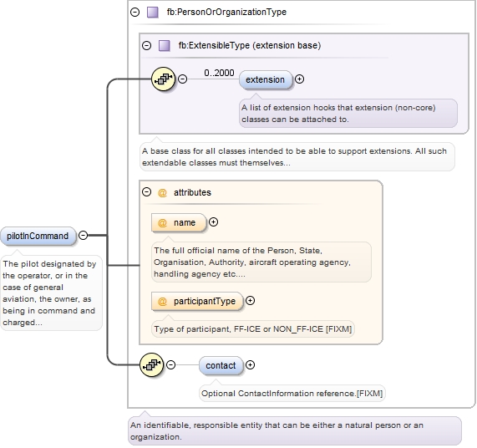Click the orange @ icon beside attributes header

coord(162,192)
